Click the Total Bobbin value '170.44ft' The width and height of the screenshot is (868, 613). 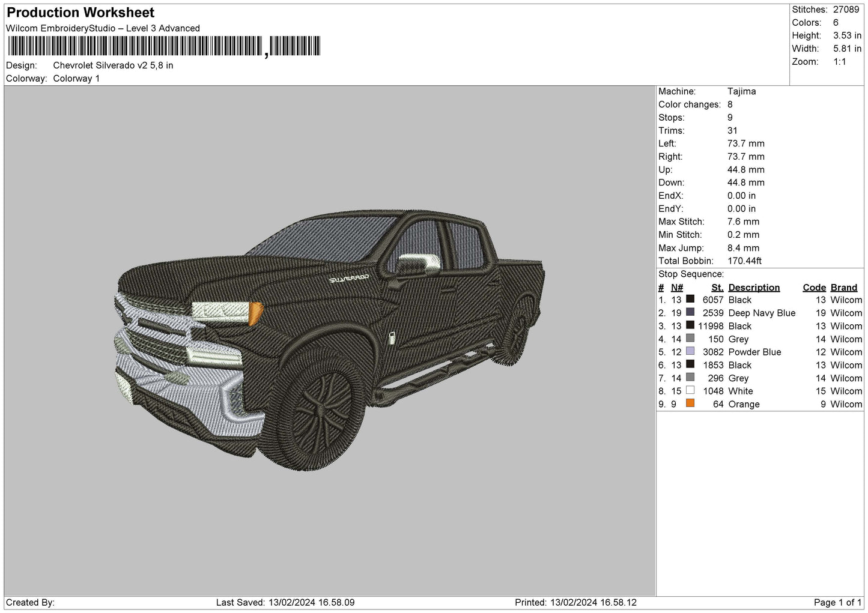[744, 261]
